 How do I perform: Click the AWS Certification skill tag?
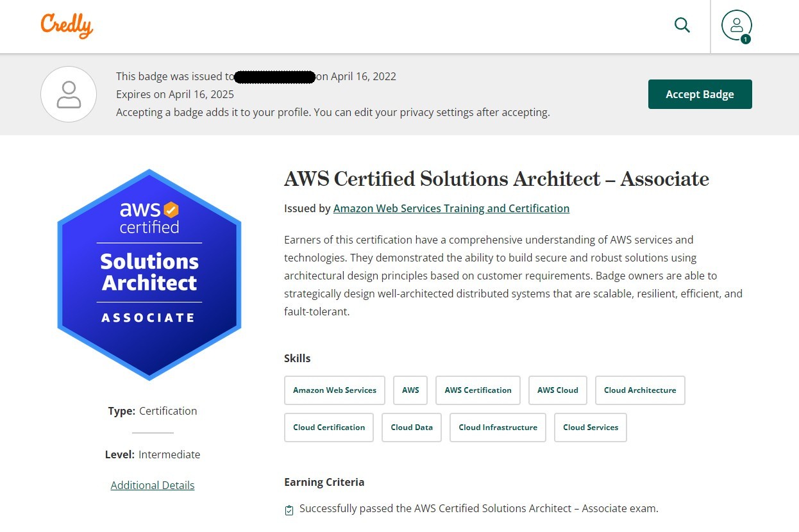pyautogui.click(x=478, y=390)
